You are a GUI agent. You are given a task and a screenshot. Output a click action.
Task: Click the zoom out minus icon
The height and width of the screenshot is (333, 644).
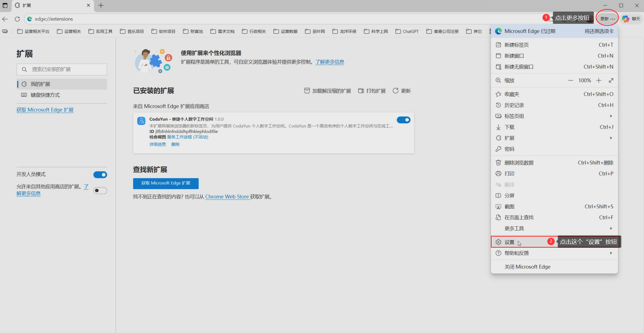click(x=571, y=80)
